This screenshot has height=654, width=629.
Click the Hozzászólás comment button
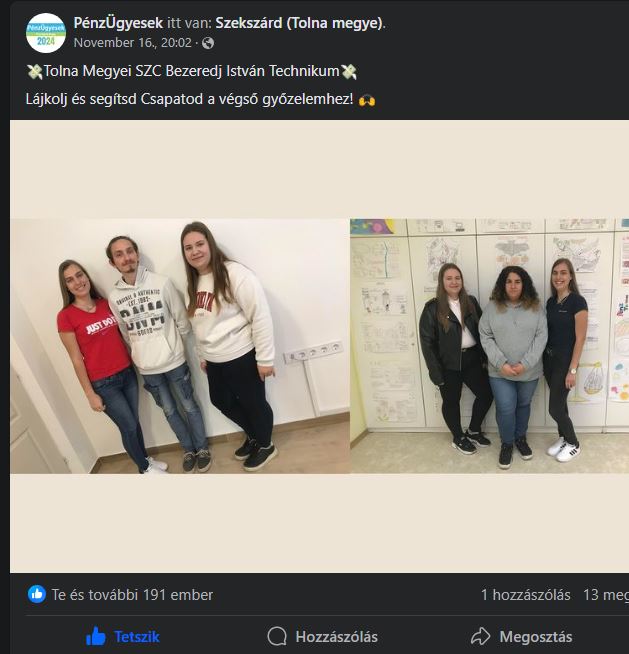[x=322, y=637]
